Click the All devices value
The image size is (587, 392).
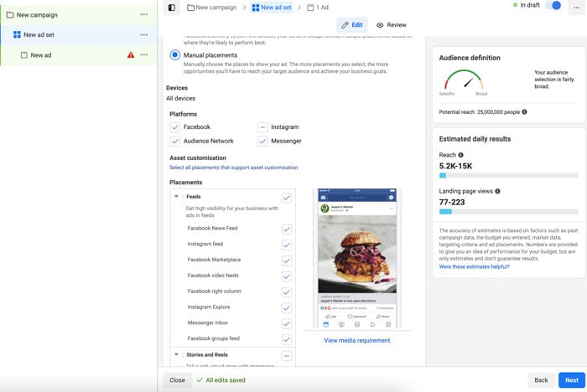[181, 98]
